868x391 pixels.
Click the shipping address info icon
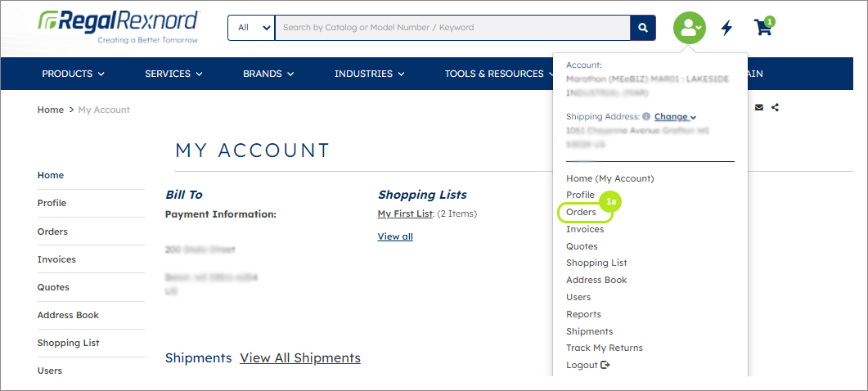click(x=646, y=117)
